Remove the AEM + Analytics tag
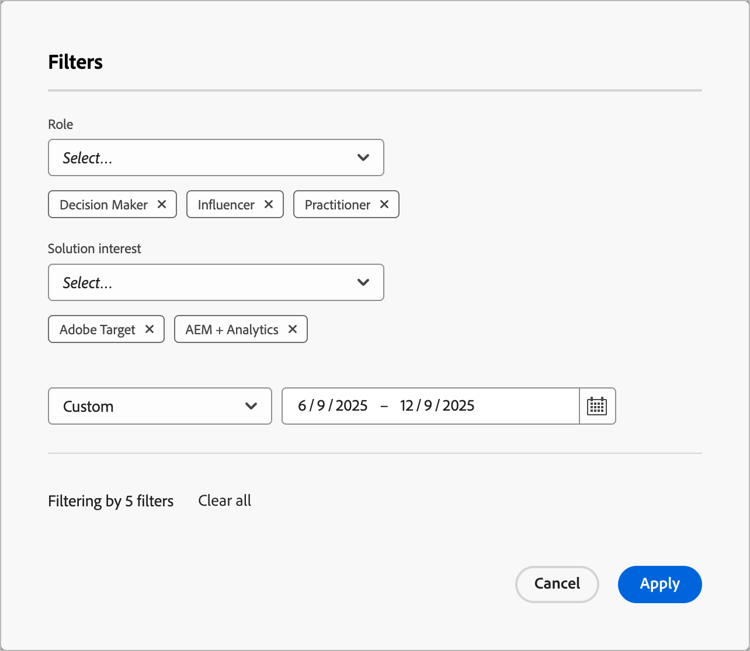This screenshot has height=651, width=750. pos(292,329)
